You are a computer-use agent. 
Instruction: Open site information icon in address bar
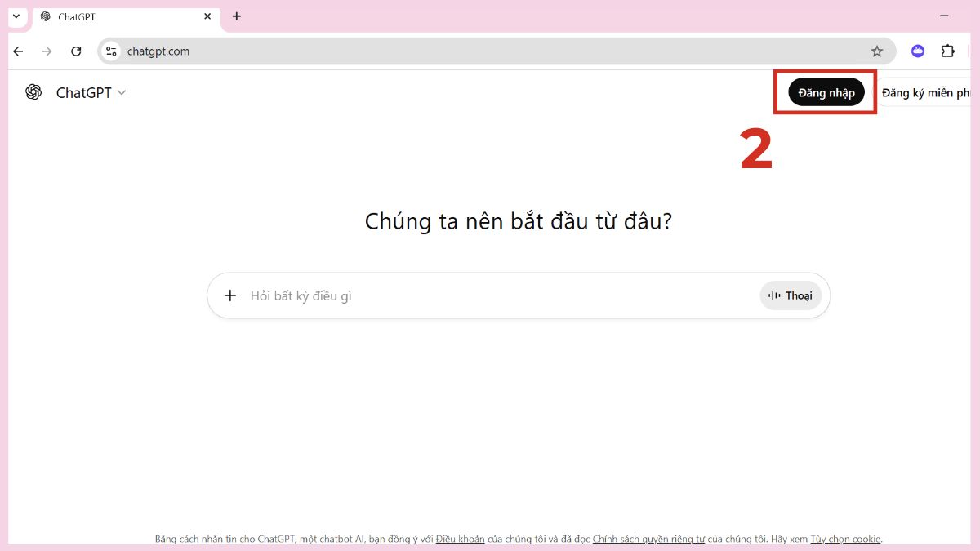coord(110,51)
